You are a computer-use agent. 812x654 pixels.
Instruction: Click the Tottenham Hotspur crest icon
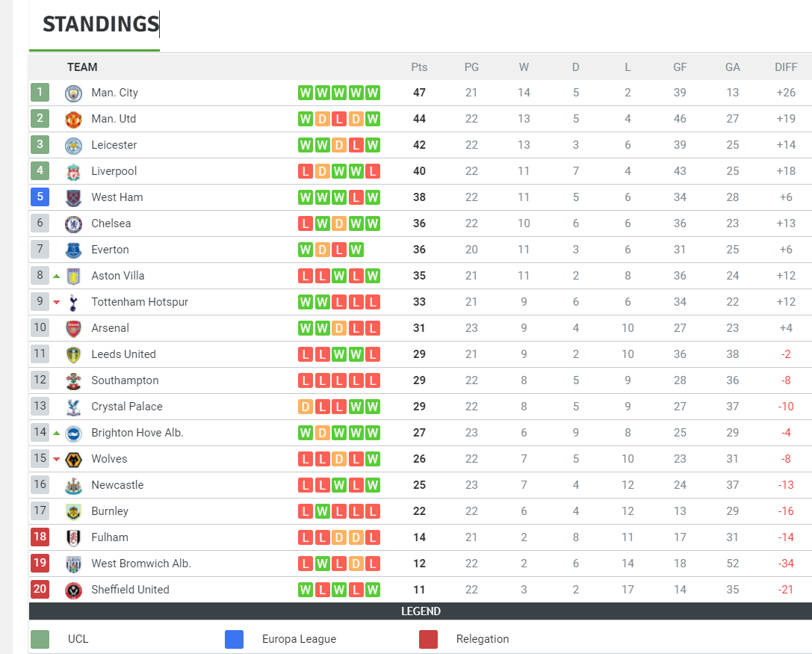pos(73,302)
